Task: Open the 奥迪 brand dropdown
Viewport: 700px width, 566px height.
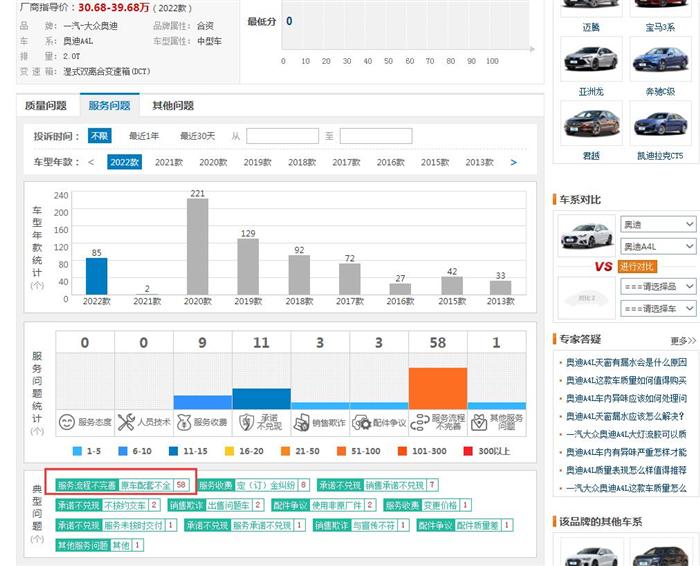Action: [658, 224]
